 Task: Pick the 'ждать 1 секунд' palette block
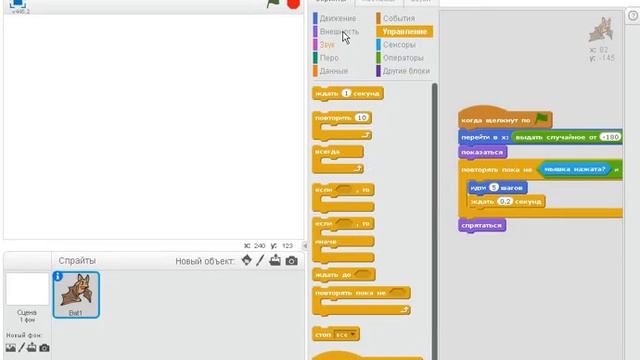(348, 93)
